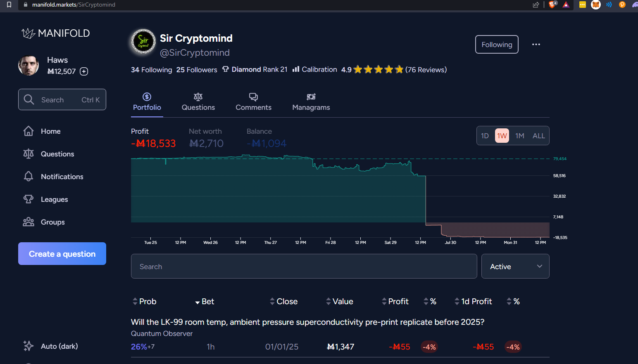Open the Active filter dropdown

tap(515, 266)
